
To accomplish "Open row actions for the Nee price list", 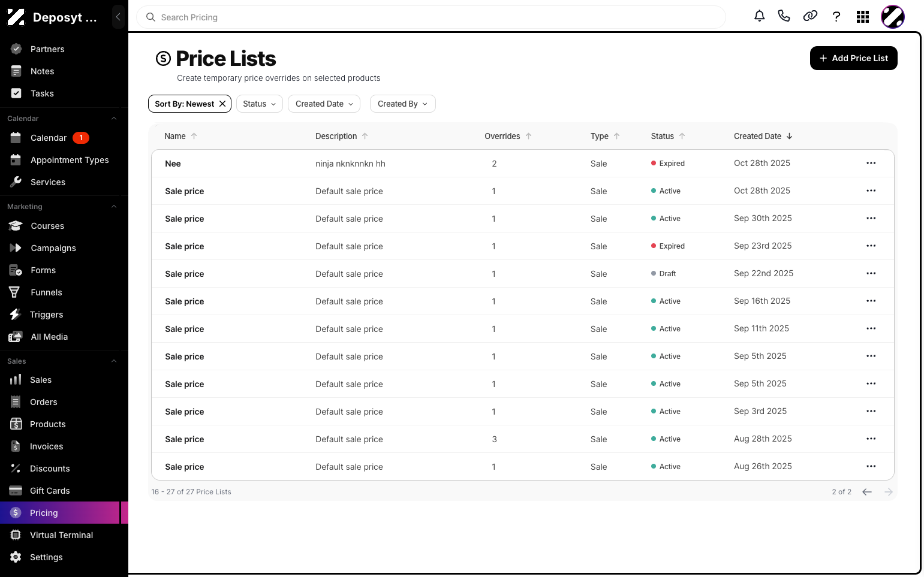I will coord(871,163).
